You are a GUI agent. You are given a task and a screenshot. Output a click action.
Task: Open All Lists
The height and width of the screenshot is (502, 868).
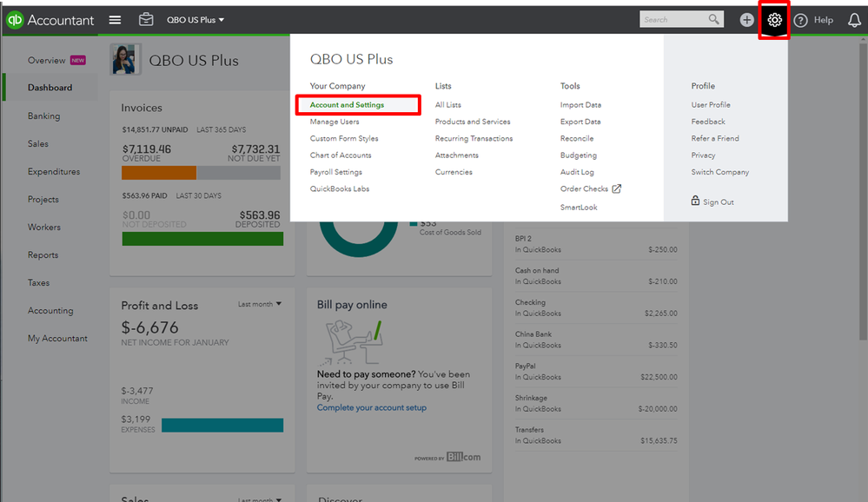coord(447,104)
